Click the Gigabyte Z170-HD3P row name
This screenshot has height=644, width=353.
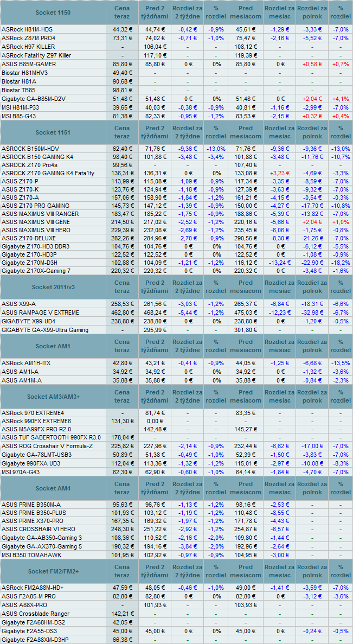29,254
